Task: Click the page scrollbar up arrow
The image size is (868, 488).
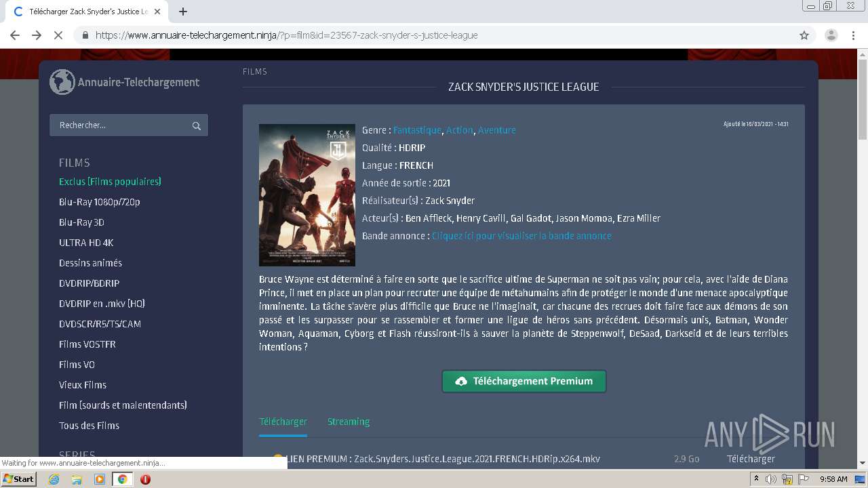Action: point(862,54)
